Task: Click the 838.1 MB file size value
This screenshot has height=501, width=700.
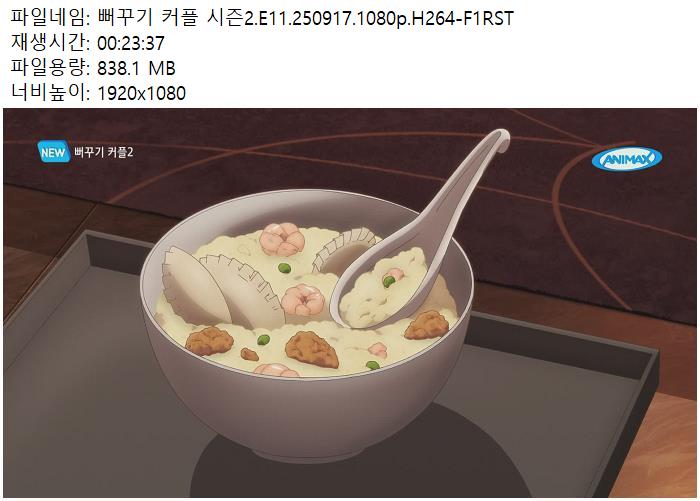Action: point(136,68)
